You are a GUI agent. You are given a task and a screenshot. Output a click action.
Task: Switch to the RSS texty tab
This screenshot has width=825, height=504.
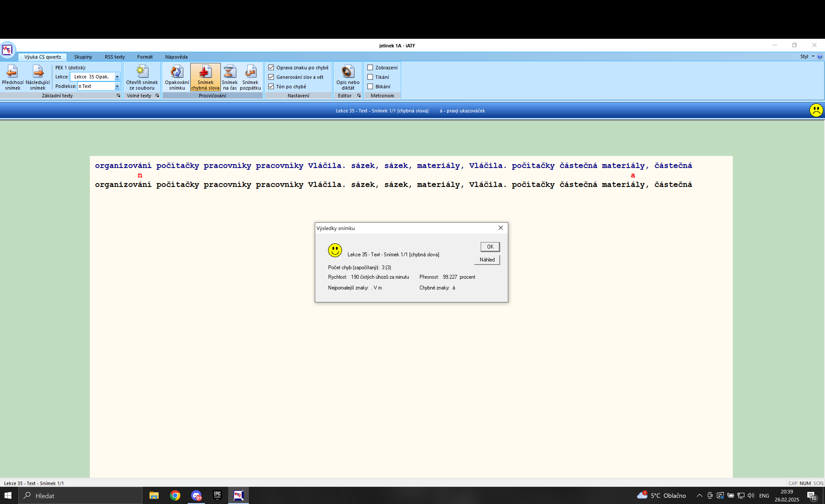click(x=114, y=57)
